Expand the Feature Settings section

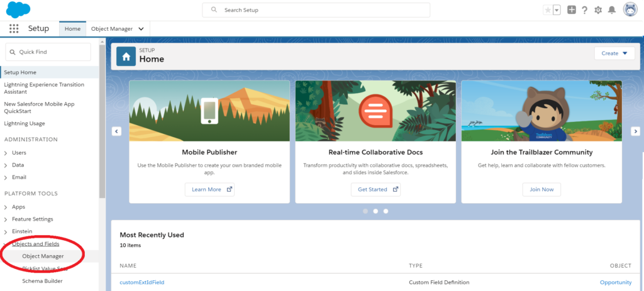point(6,219)
